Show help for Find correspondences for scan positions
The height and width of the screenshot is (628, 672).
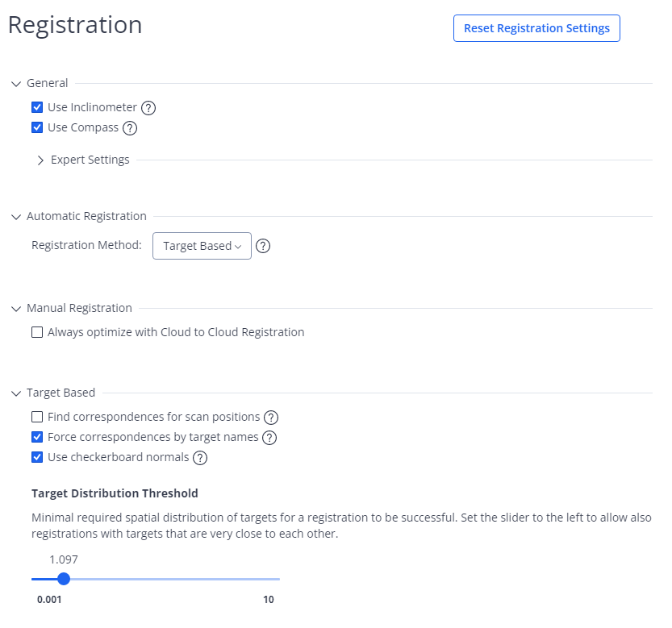tap(271, 418)
